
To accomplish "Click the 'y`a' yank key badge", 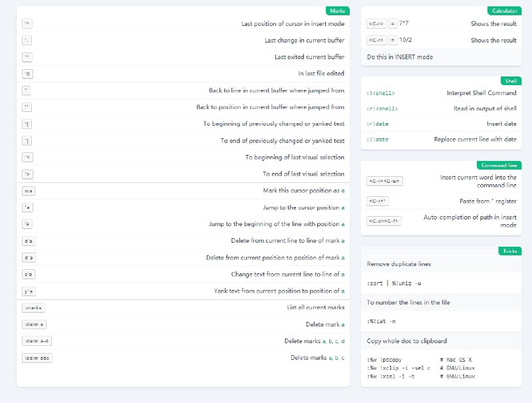I will 28,291.
